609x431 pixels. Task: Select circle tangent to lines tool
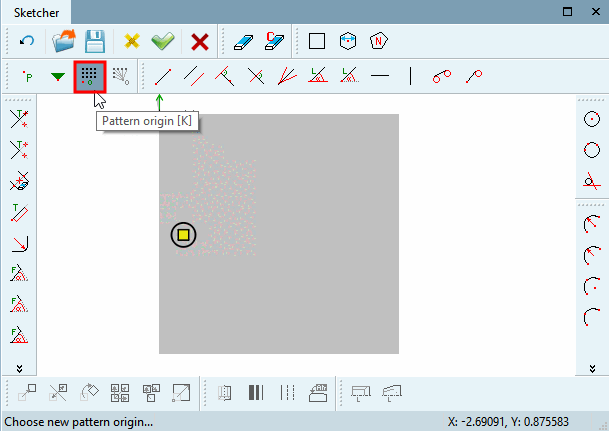[x=592, y=181]
